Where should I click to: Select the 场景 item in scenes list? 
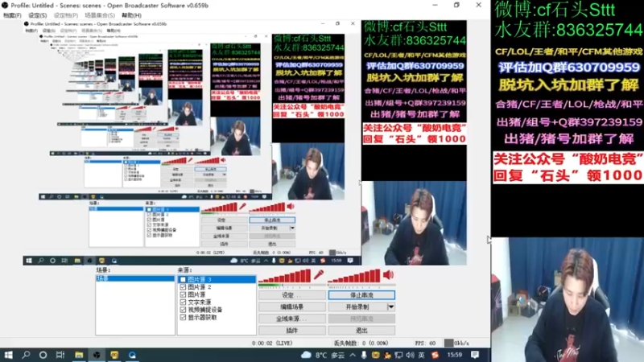(x=135, y=278)
